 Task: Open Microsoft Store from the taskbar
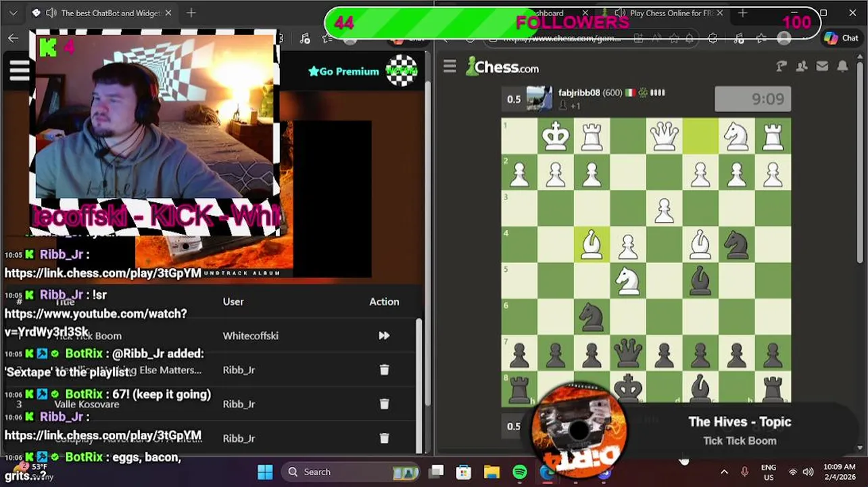463,471
